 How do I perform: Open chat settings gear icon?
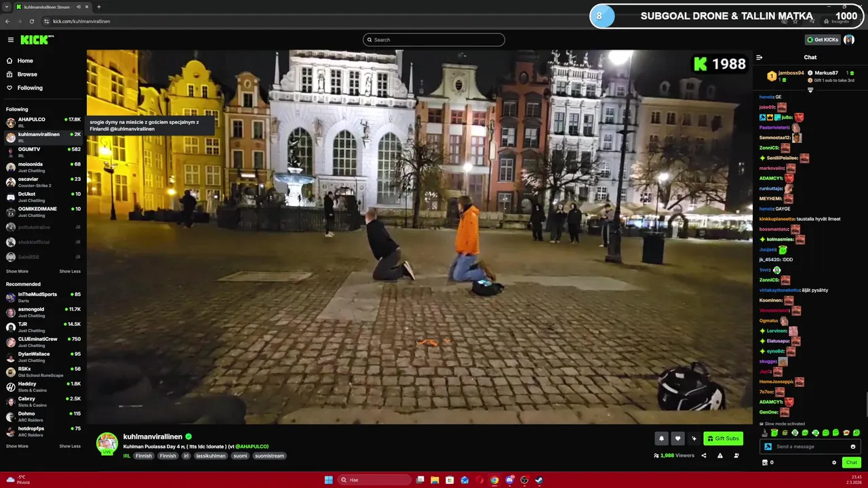(834, 463)
